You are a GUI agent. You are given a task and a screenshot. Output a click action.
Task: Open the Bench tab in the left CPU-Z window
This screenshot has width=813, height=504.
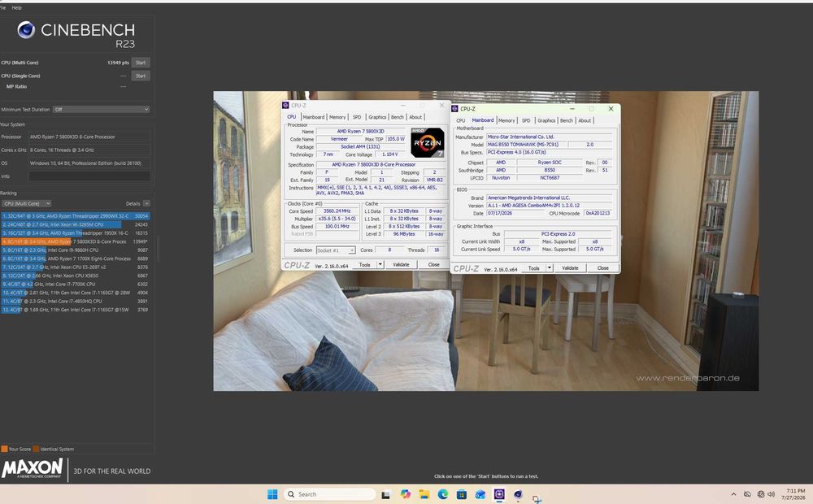(398, 117)
